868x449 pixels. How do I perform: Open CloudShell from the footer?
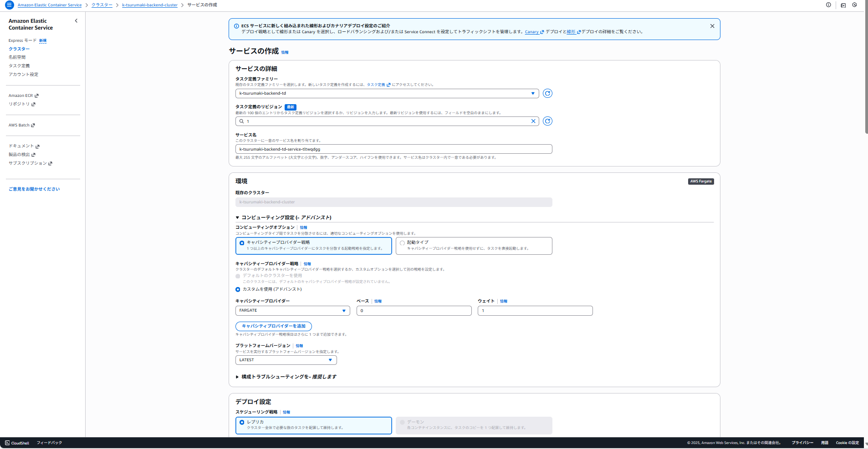click(17, 443)
